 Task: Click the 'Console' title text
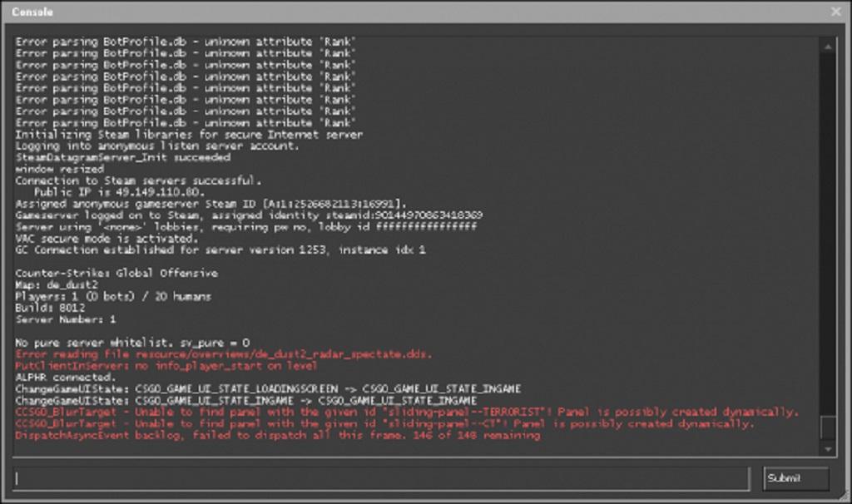[32, 12]
